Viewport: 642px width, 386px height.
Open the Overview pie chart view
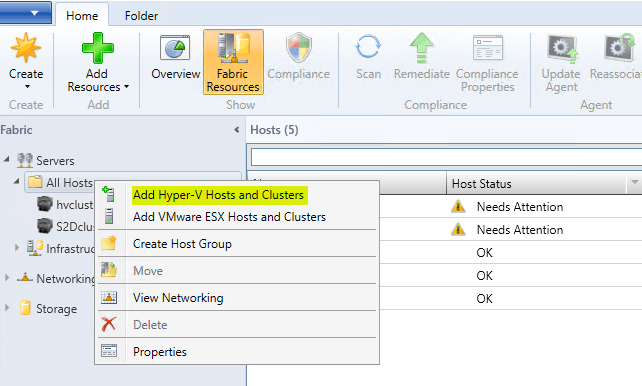(175, 48)
